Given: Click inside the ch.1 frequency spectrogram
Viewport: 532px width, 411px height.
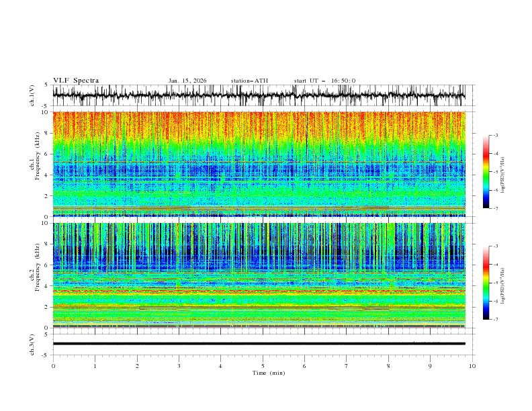Looking at the screenshot, I should 259,164.
